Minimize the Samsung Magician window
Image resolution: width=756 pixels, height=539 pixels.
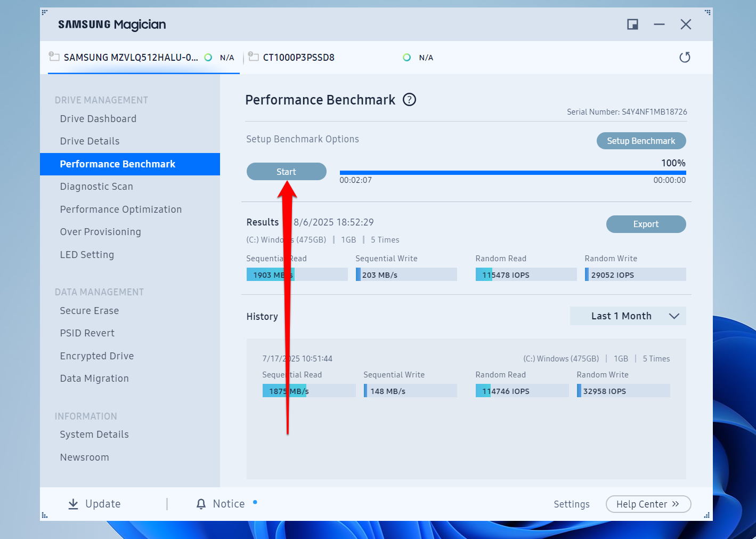click(x=659, y=25)
